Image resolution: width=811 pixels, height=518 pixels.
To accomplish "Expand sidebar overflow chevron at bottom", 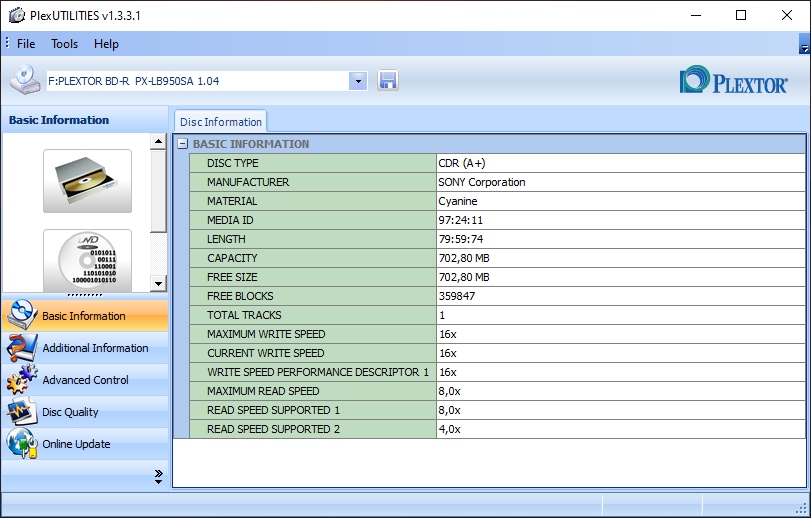I will point(158,477).
